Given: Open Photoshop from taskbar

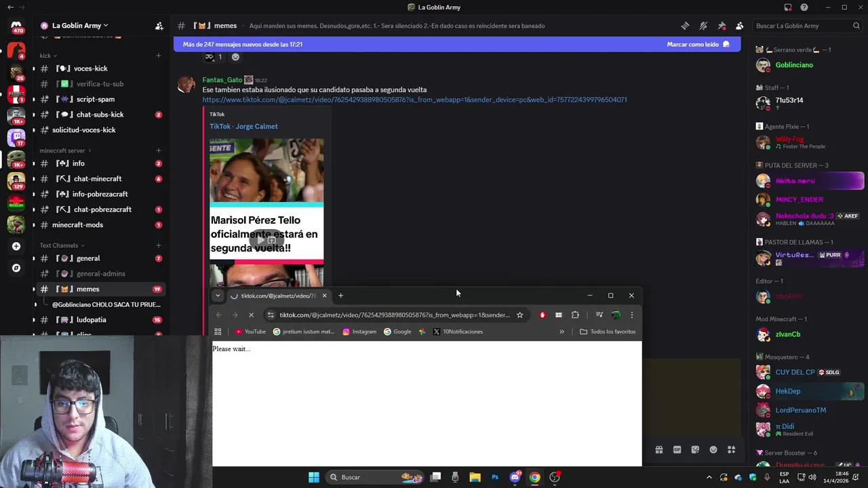Looking at the screenshot, I should (495, 477).
